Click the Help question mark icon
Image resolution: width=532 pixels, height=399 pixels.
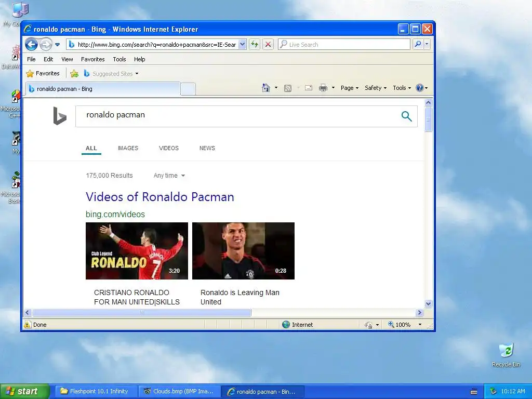(420, 88)
